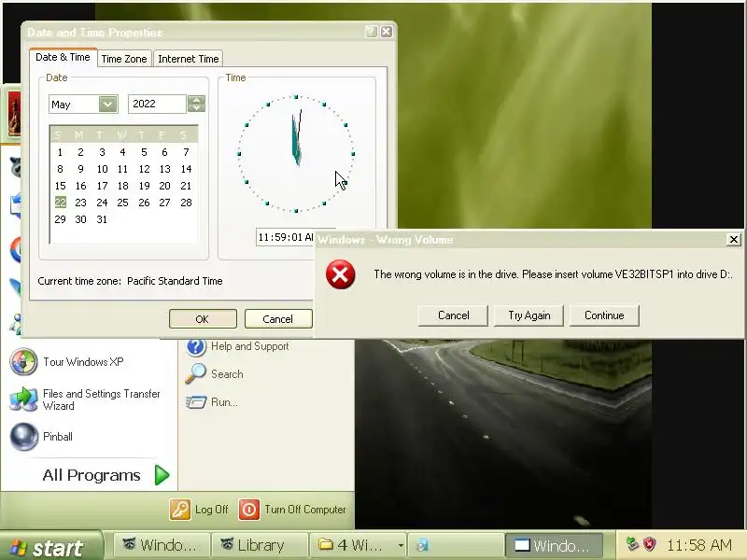Open Tour Windows XP icon
The image size is (747, 560).
coord(23,362)
